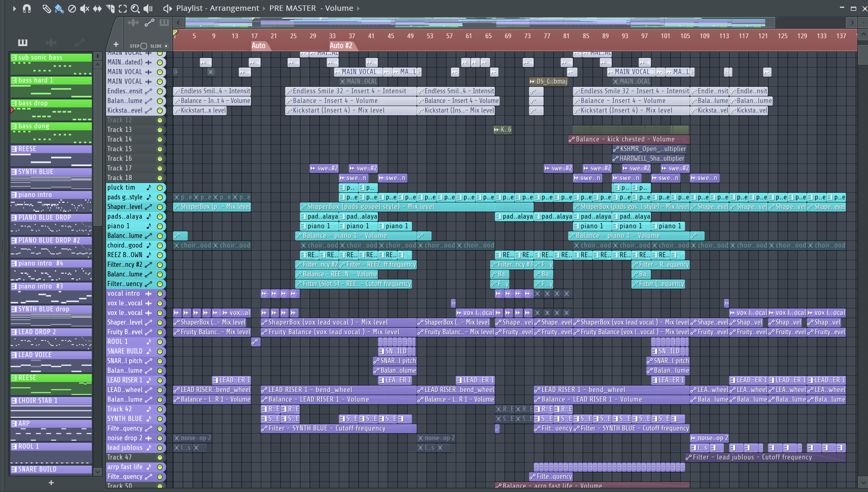This screenshot has width=868, height=492.
Task: Open menu of Filter - lead jublous clip
Action: pyautogui.click(x=688, y=458)
